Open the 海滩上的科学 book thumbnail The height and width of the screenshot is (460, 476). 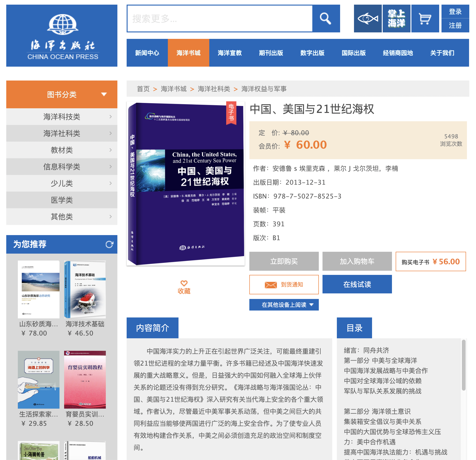point(38,380)
